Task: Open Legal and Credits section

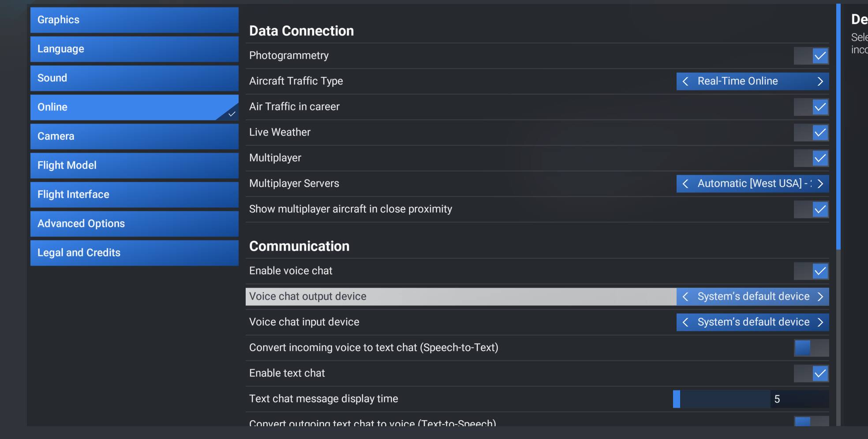Action: point(135,253)
